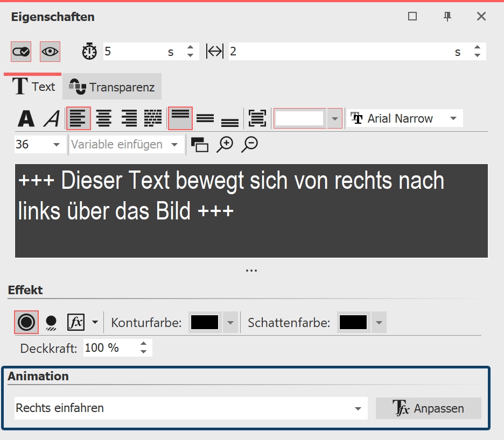This screenshot has width=504, height=440.
Task: Toggle the active state switch
Action: (22, 51)
